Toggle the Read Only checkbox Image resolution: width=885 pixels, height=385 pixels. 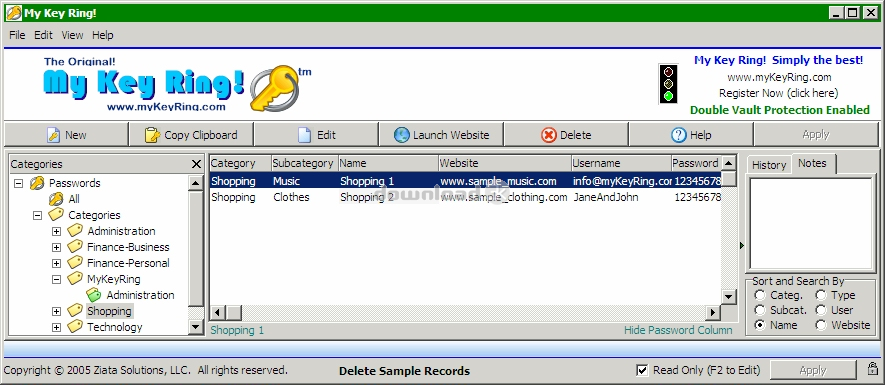(642, 370)
